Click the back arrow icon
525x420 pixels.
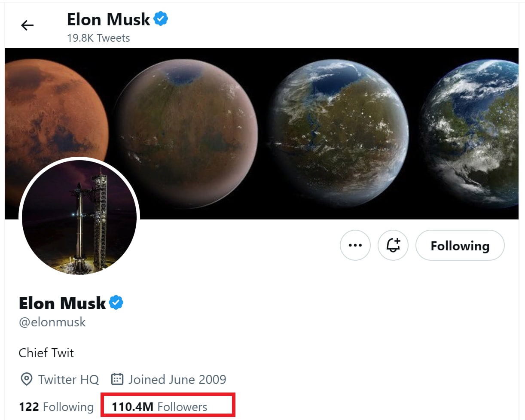(x=27, y=26)
